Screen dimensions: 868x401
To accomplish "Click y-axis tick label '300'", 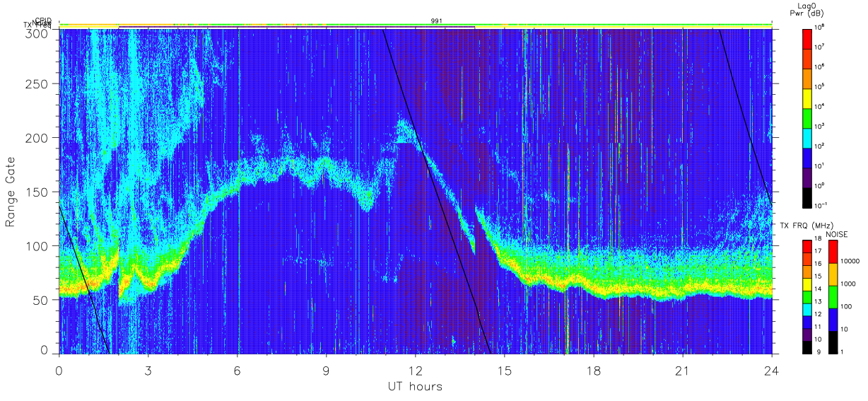I will [38, 33].
